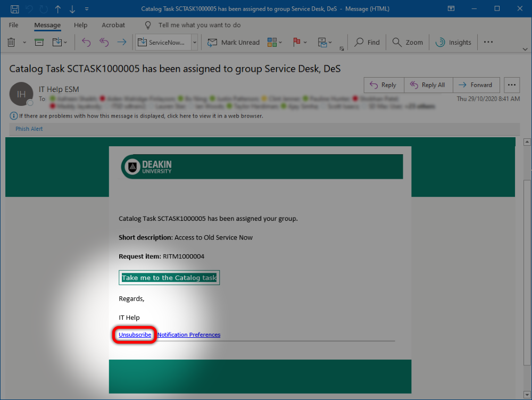Click the Insights lightbulb icon
The width and height of the screenshot is (532, 400).
[x=453, y=42]
